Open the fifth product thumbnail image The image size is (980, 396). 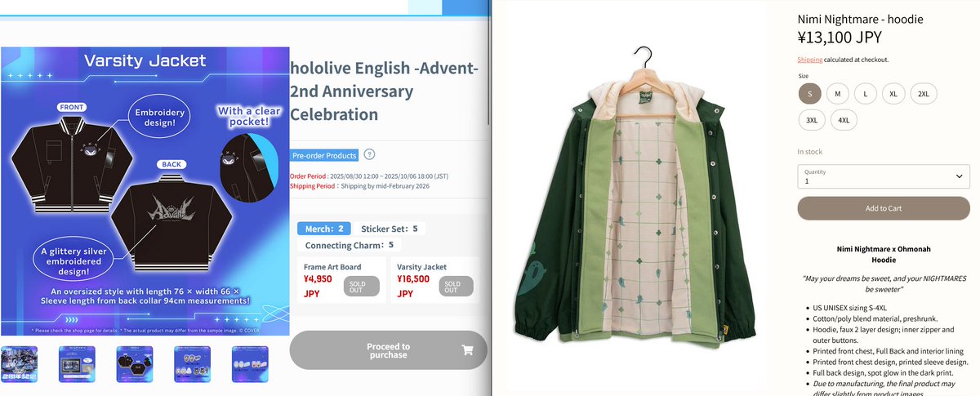coord(250,364)
